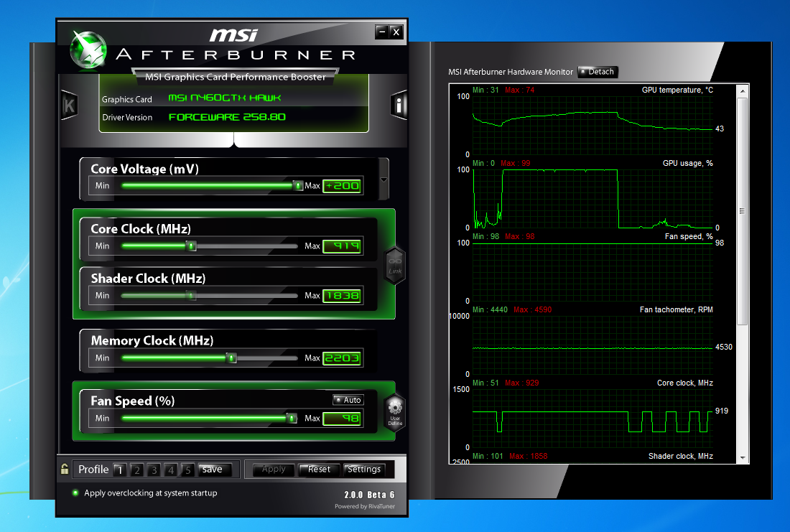The image size is (790, 532).
Task: Click the Fan Speed 98 value field
Action: 342,419
